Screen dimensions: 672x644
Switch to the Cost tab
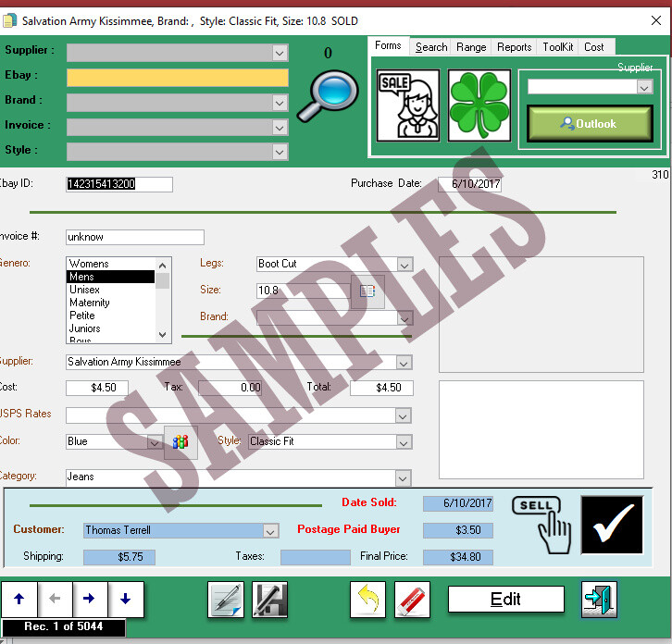[x=594, y=46]
